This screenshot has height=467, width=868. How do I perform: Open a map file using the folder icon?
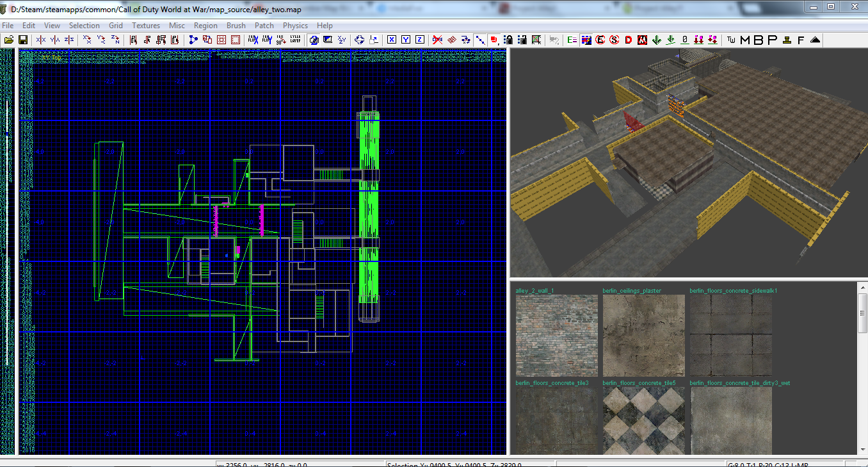pos(9,40)
